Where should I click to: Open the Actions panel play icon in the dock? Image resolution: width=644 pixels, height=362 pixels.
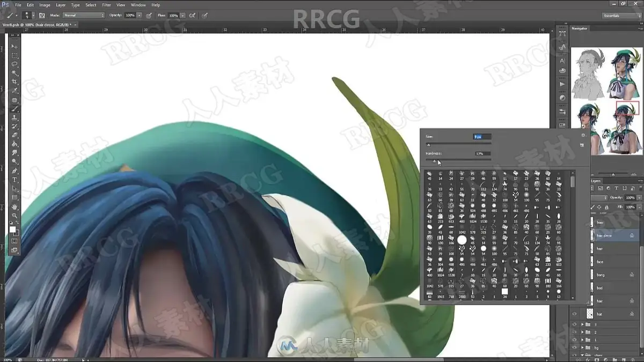click(x=562, y=84)
